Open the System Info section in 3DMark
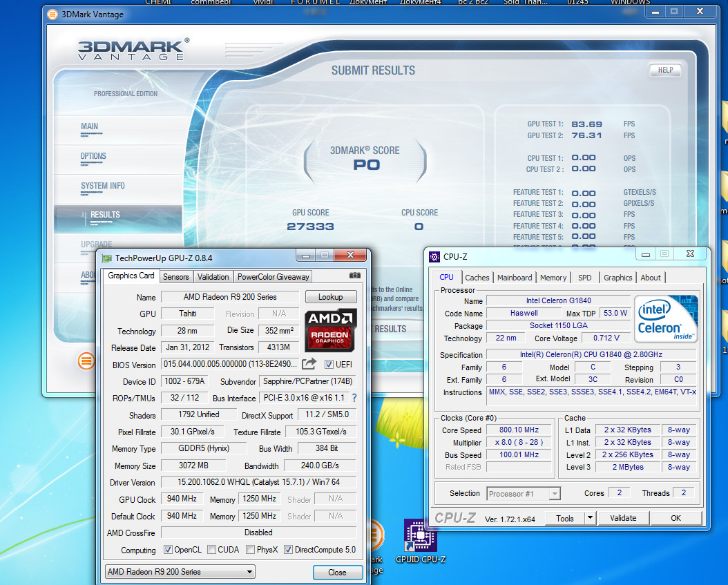This screenshot has width=728, height=585. (x=103, y=186)
